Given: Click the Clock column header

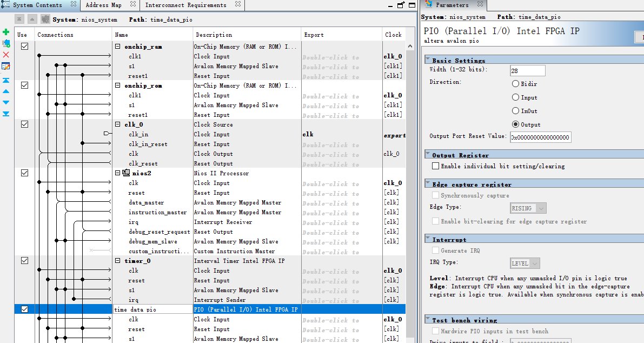Looking at the screenshot, I should (394, 35).
